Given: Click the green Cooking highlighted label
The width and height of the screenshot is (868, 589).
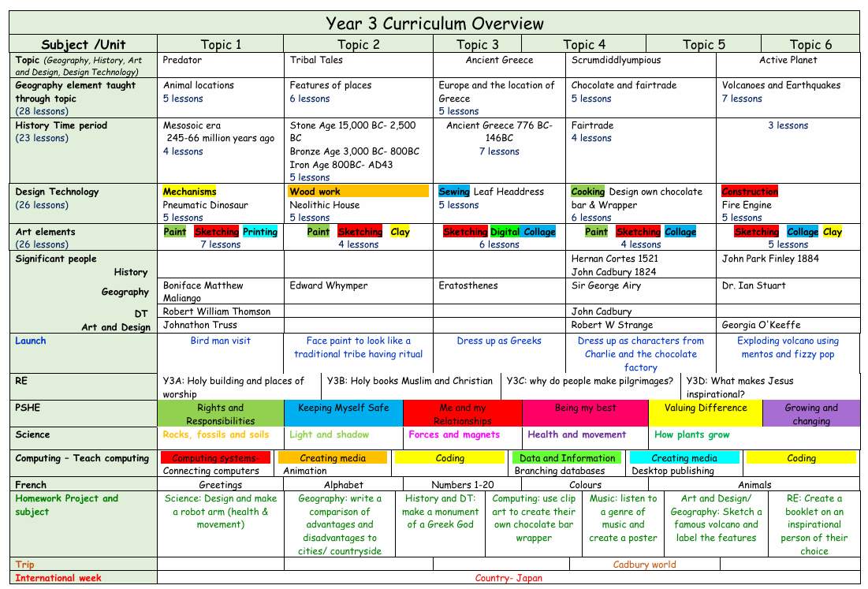Looking at the screenshot, I should [587, 192].
